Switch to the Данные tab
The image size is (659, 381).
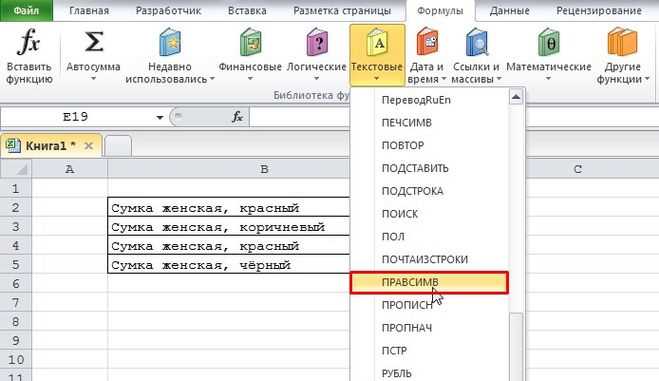(509, 11)
